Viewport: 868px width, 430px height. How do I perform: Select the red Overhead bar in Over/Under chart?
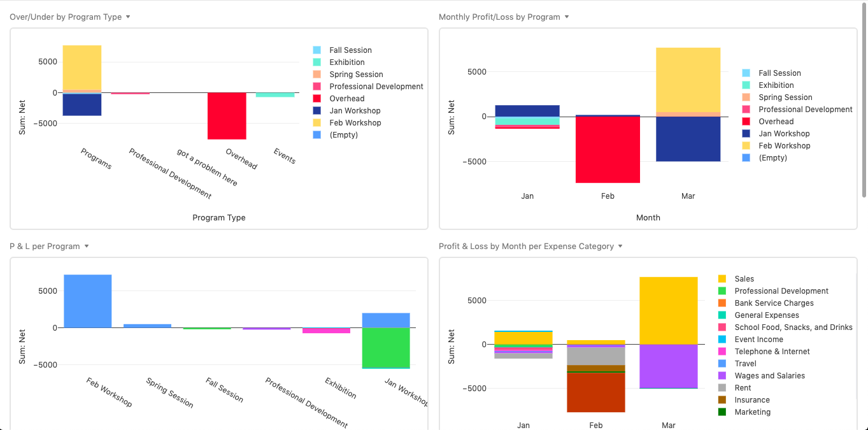pos(227,115)
